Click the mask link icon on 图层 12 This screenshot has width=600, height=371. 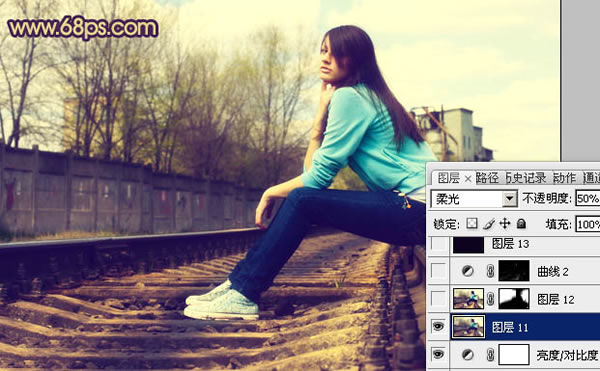click(490, 299)
